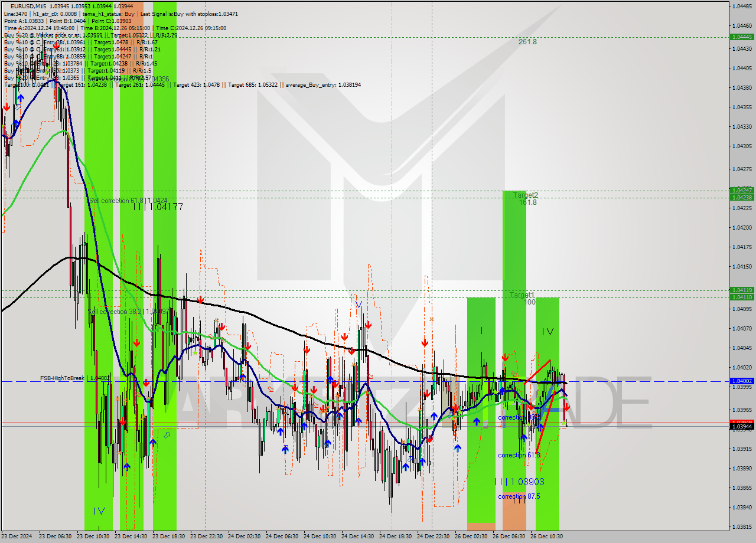756x543 pixels.
Task: Click the '26 Dec 10:30' time label
Action: point(546,537)
